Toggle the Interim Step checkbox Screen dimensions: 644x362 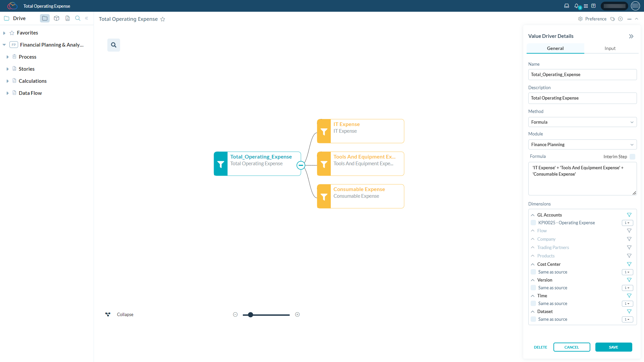coord(633,157)
